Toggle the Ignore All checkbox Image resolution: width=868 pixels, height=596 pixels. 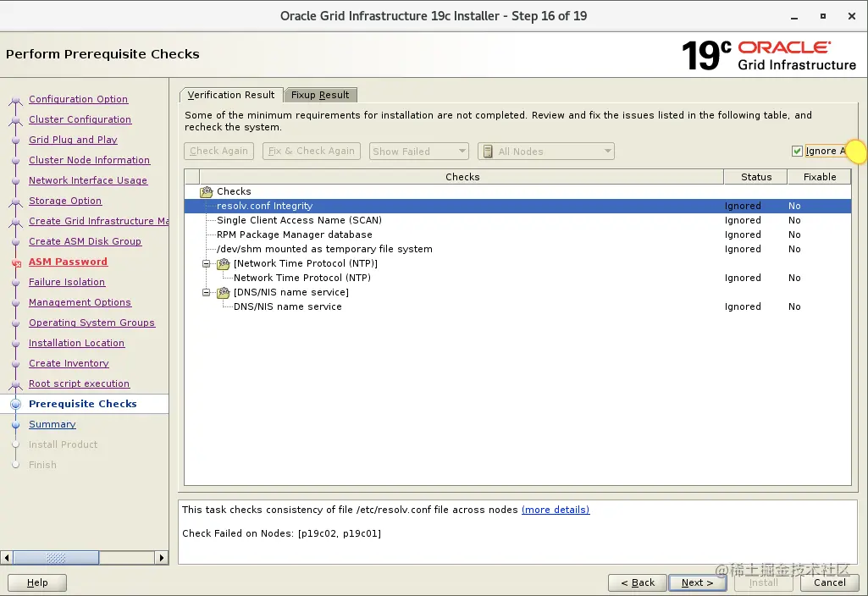(x=797, y=151)
